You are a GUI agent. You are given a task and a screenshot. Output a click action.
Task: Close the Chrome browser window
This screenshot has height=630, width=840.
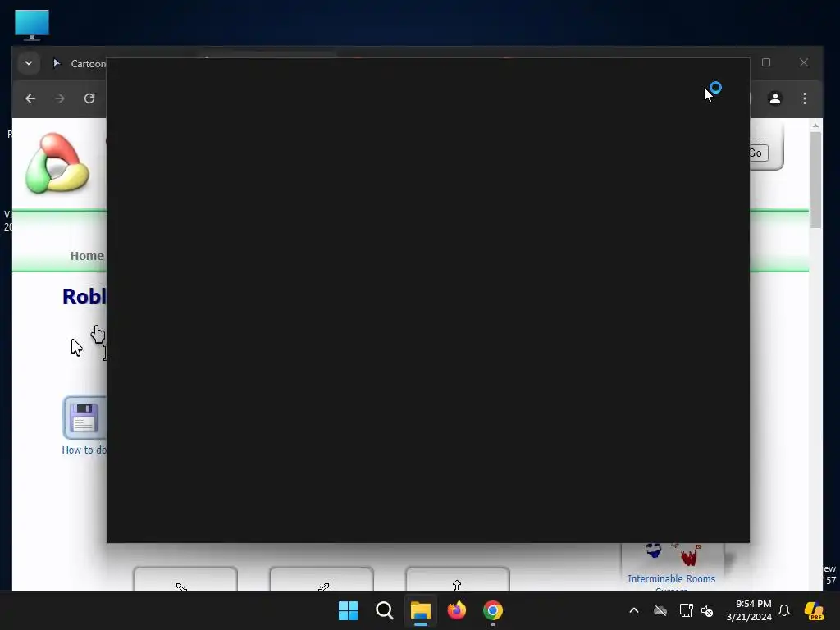pos(804,62)
